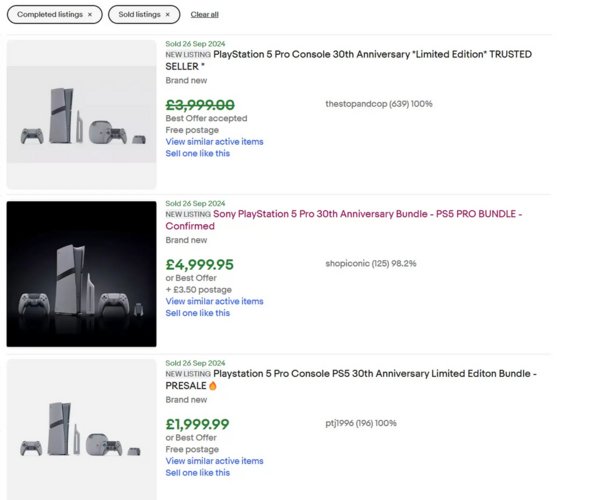Click Sell one like this under £3,999.00 listing
The width and height of the screenshot is (592, 500).
[x=197, y=153]
